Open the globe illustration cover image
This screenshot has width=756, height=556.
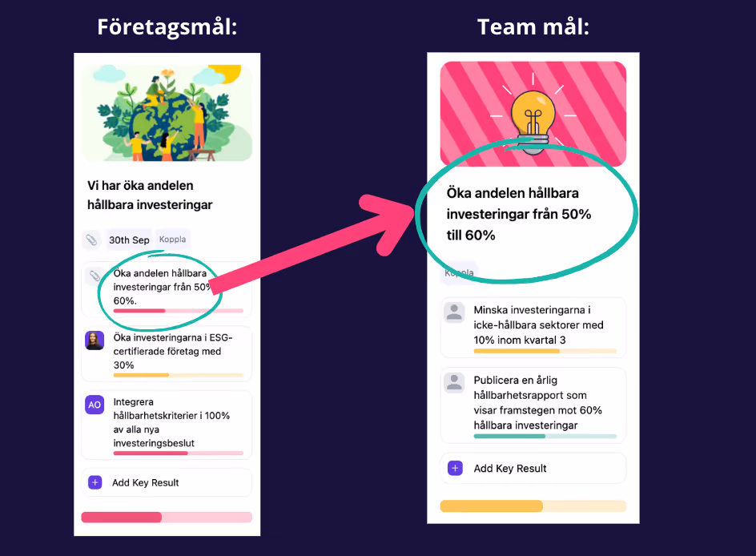point(167,113)
